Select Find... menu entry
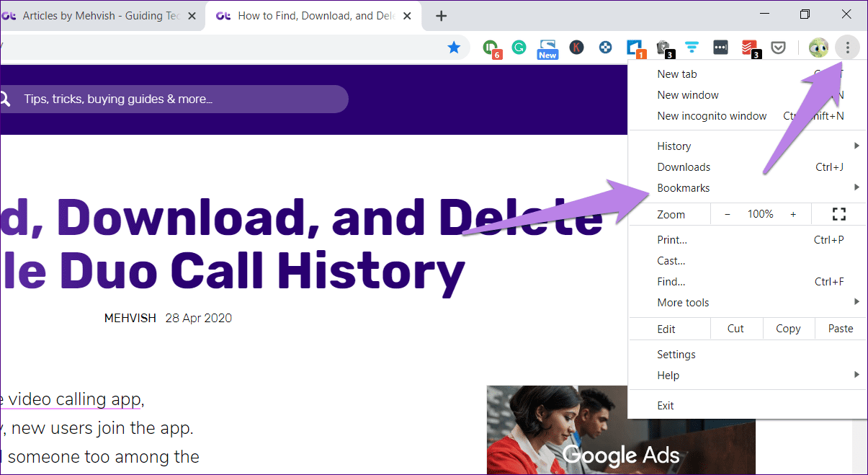The height and width of the screenshot is (475, 868). pyautogui.click(x=748, y=281)
